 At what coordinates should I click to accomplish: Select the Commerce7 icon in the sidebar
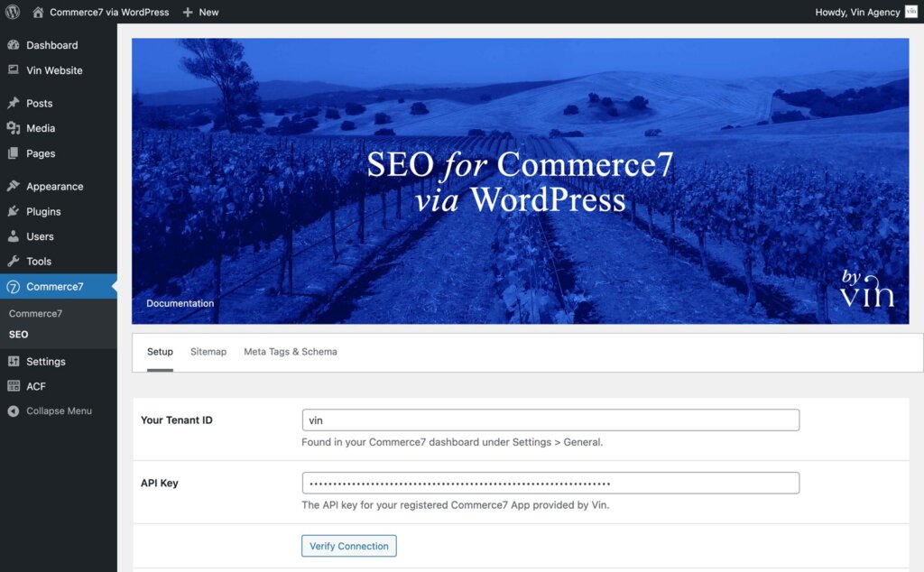pos(14,286)
